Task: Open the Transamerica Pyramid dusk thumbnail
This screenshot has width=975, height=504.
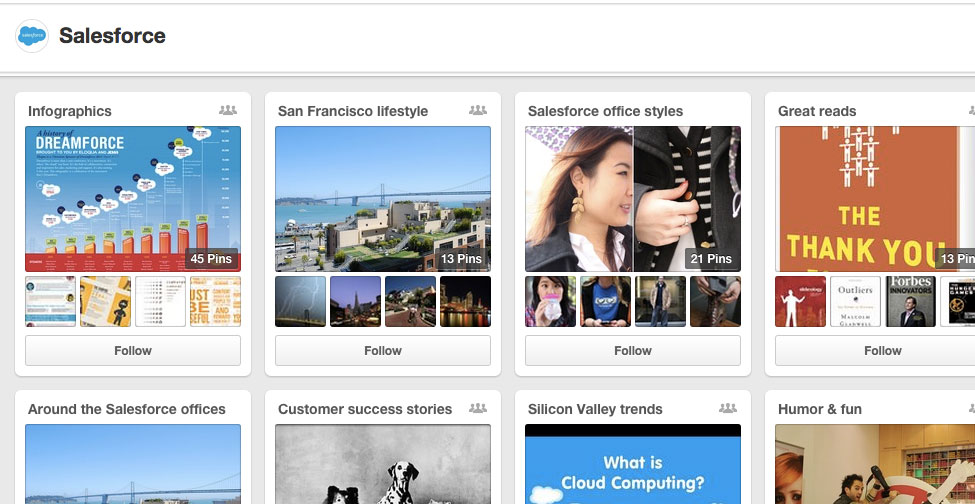Action: (x=355, y=301)
